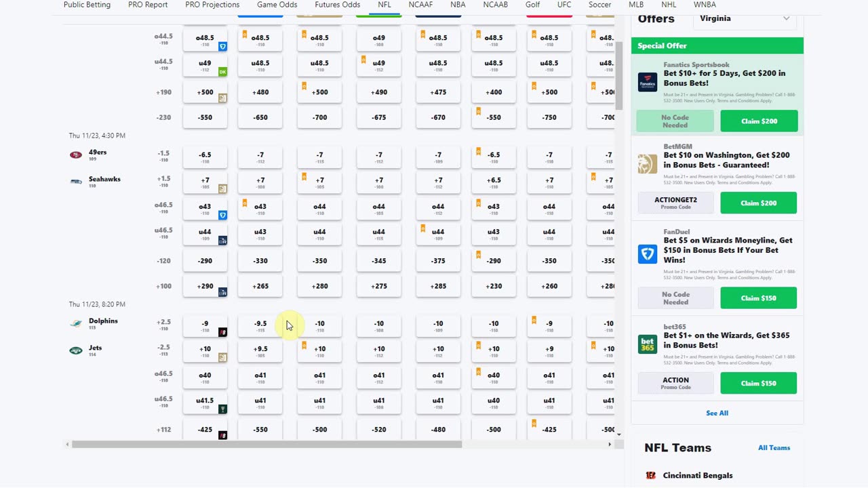
Task: Switch to the NCAAF league tab
Action: pyautogui.click(x=421, y=5)
